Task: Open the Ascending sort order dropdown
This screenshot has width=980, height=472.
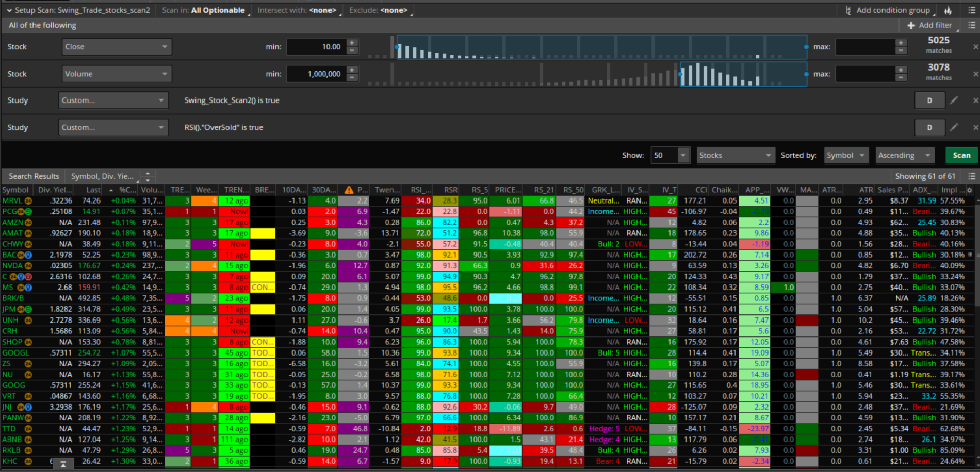Action: click(x=904, y=155)
